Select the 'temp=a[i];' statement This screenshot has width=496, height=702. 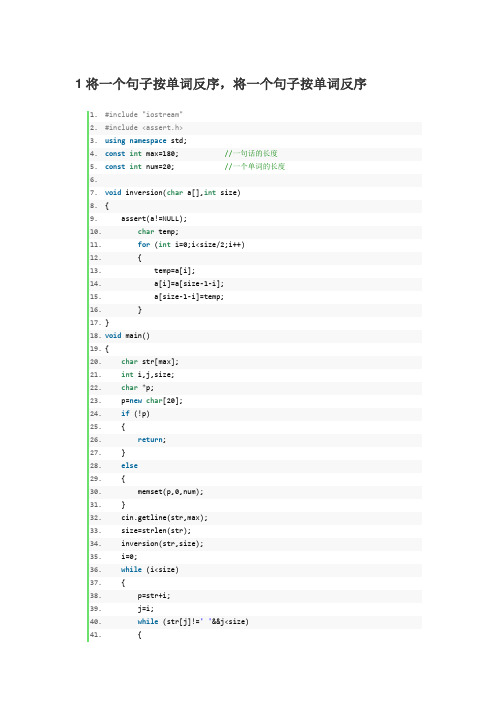[175, 270]
